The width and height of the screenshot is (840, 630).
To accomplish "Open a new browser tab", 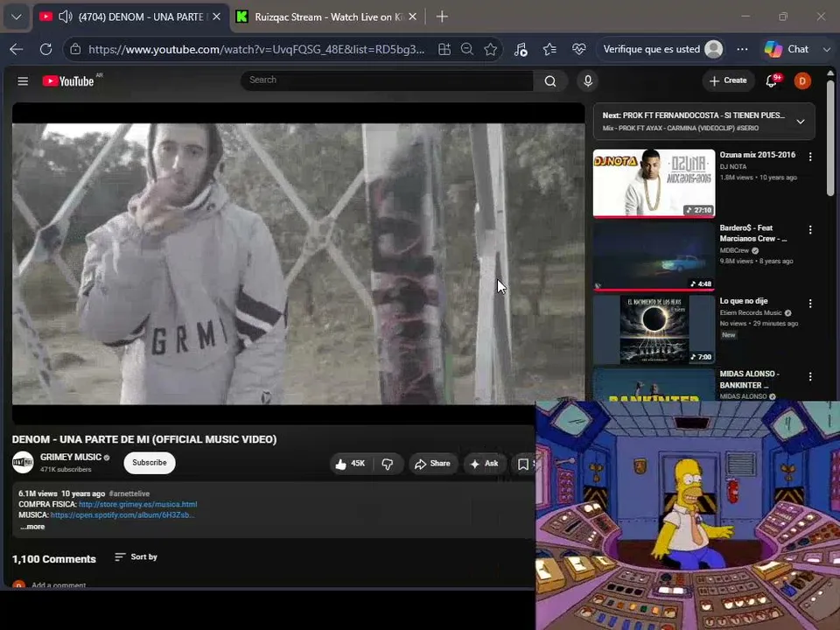I will [442, 17].
